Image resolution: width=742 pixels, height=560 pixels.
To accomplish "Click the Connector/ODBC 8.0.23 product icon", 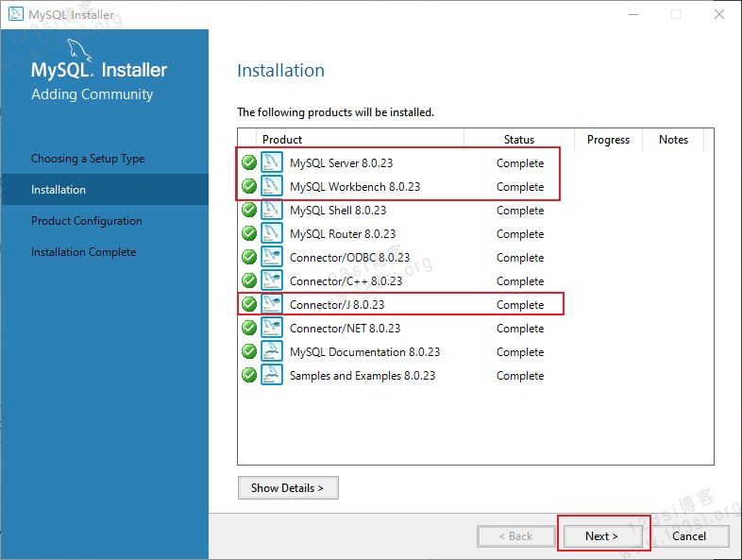I will (x=272, y=257).
